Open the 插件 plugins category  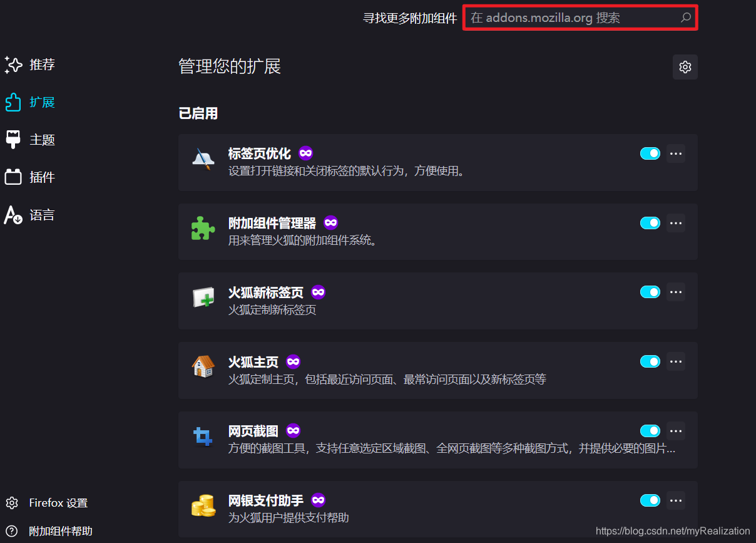[30, 177]
